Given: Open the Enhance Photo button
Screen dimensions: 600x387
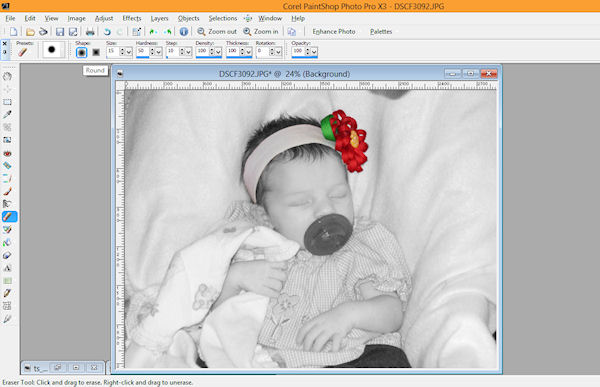Looking at the screenshot, I should (334, 32).
